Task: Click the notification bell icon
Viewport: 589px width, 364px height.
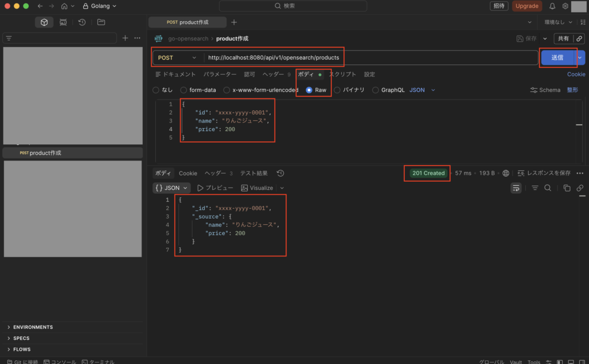Action: pos(552,6)
